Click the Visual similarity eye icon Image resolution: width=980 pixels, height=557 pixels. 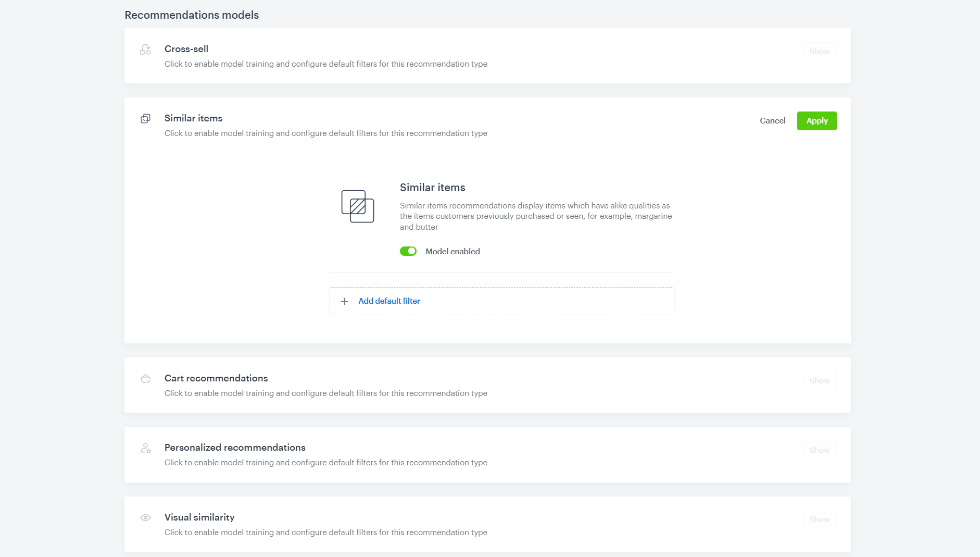point(145,517)
